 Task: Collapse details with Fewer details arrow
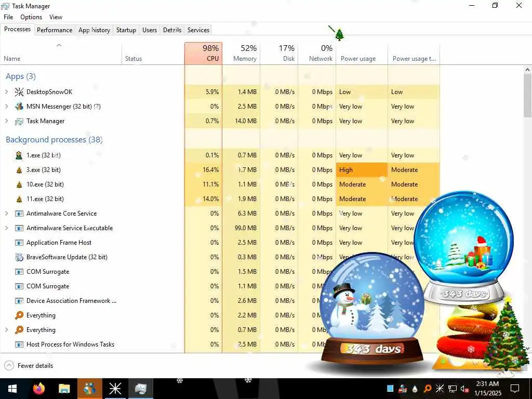coord(9,366)
